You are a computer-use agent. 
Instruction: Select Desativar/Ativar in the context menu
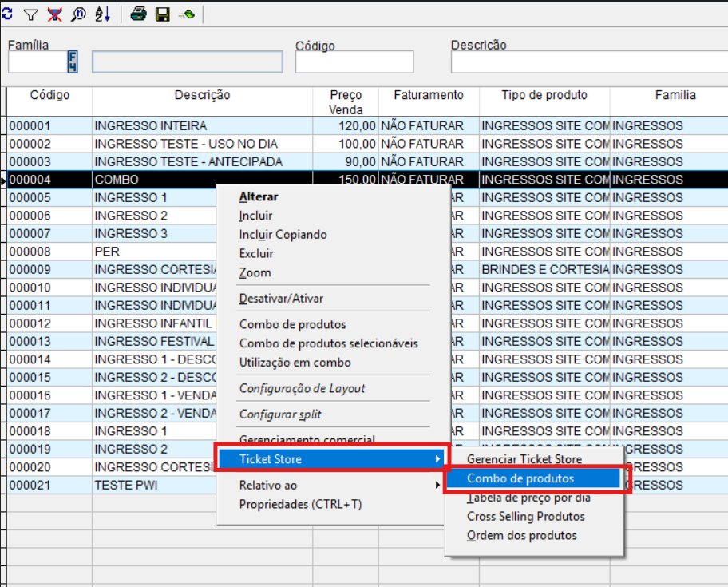[281, 299]
